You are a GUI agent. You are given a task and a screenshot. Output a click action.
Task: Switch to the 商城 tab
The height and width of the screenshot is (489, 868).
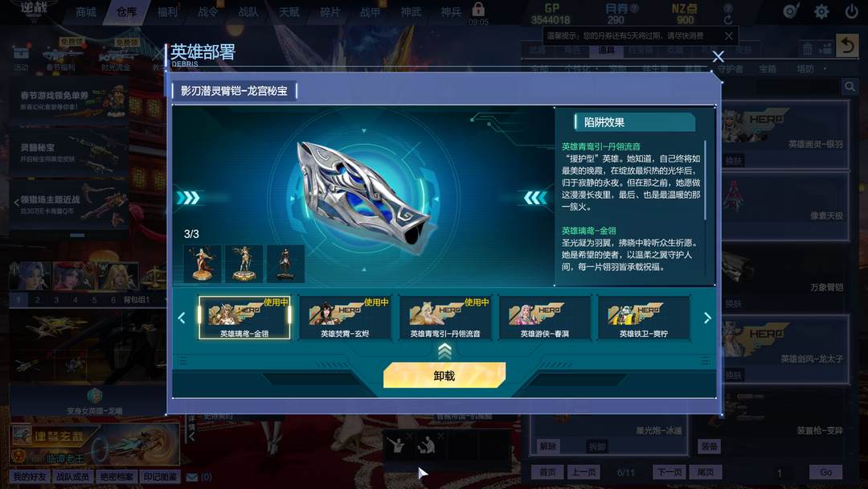86,11
